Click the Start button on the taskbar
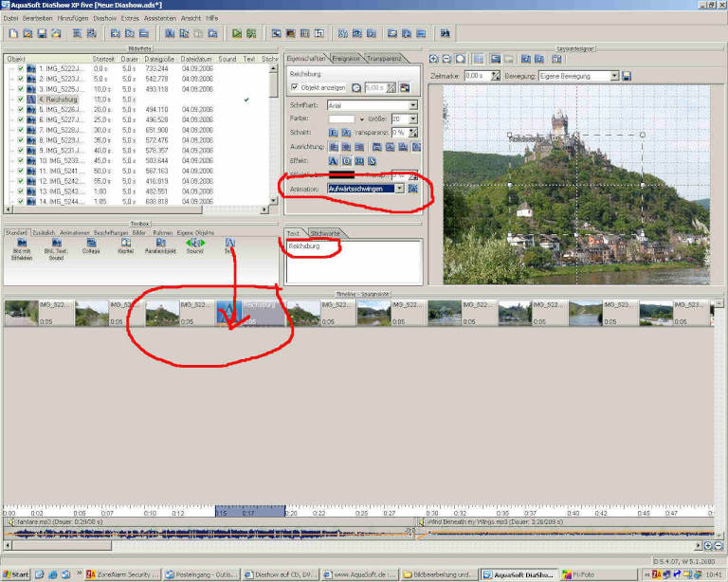 pyautogui.click(x=15, y=574)
